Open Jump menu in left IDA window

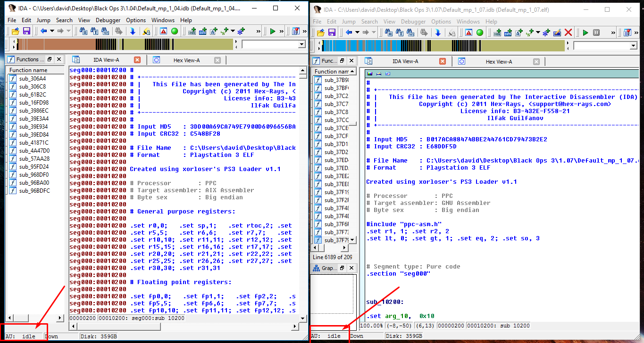click(x=43, y=20)
